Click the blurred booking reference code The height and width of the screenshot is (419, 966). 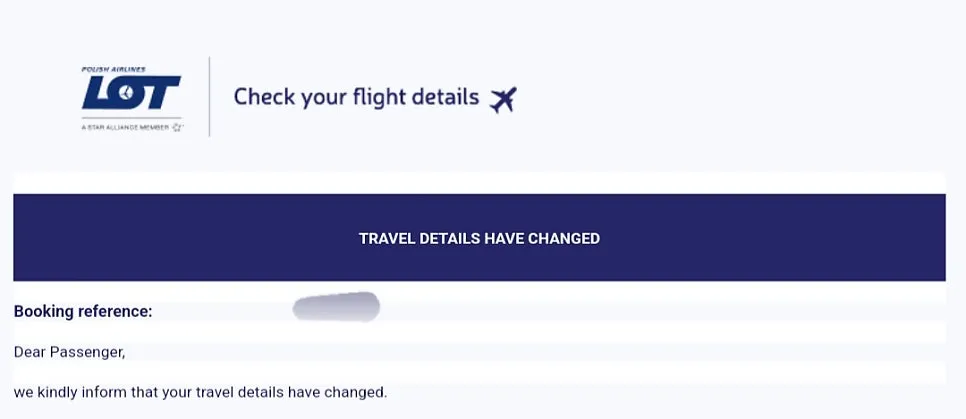pyautogui.click(x=336, y=307)
